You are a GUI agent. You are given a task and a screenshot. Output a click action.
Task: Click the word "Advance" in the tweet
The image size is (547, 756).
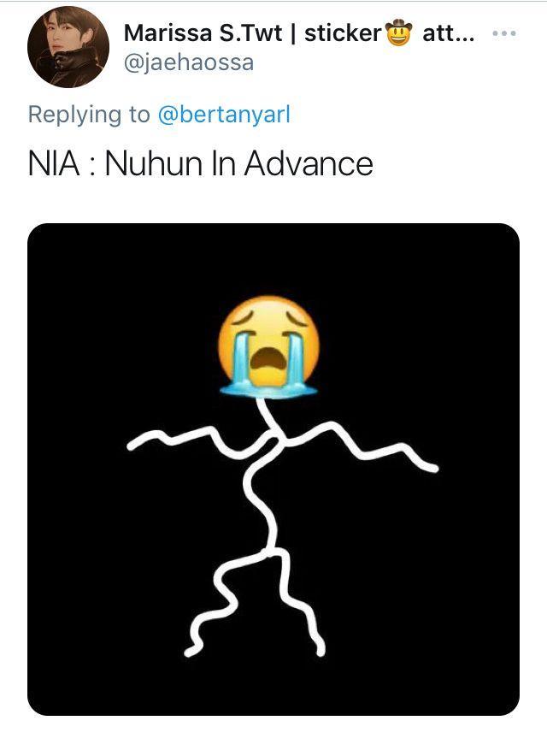[309, 163]
